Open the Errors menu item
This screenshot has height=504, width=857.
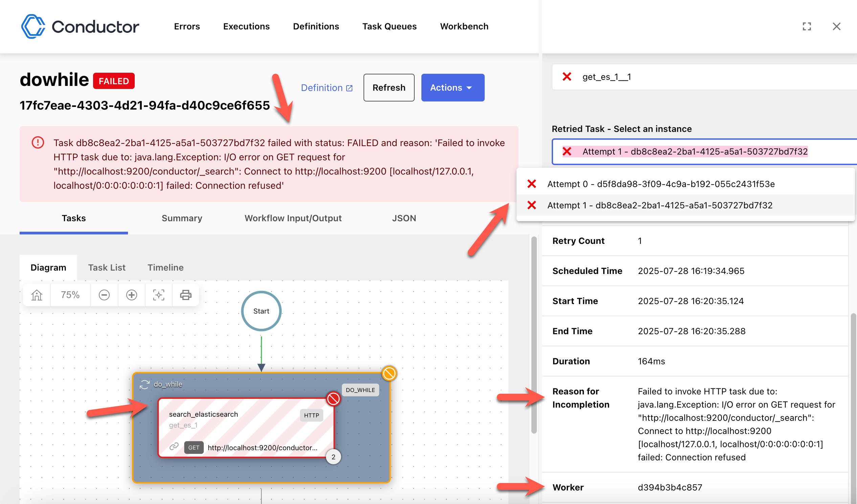(x=187, y=26)
